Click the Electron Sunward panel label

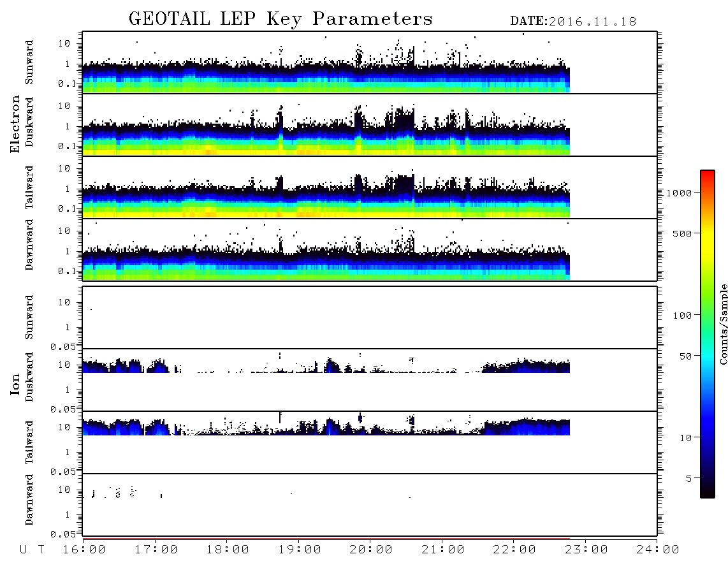coord(29,62)
